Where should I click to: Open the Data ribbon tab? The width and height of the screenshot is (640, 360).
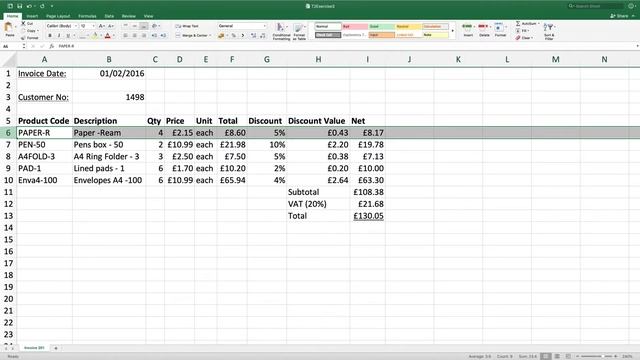coord(109,16)
